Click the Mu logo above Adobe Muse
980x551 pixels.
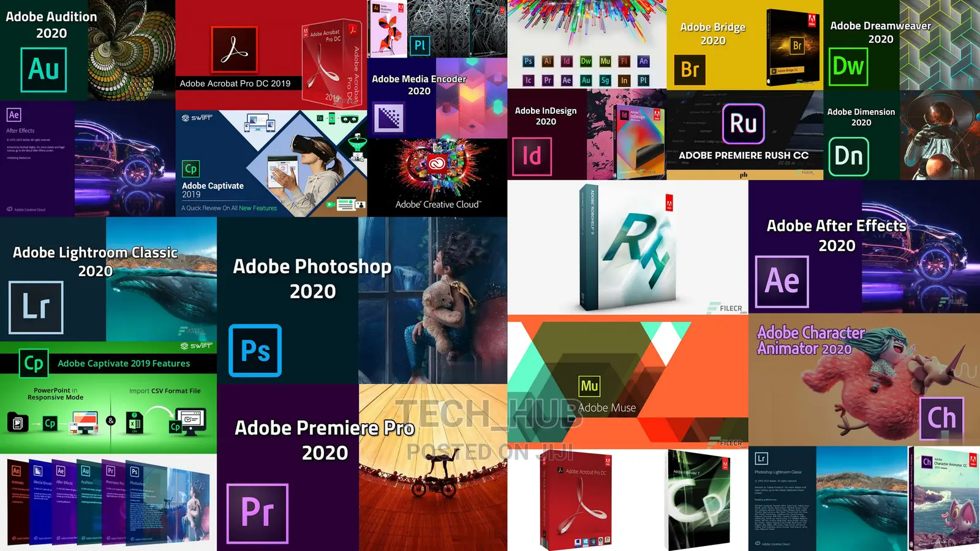(x=589, y=386)
